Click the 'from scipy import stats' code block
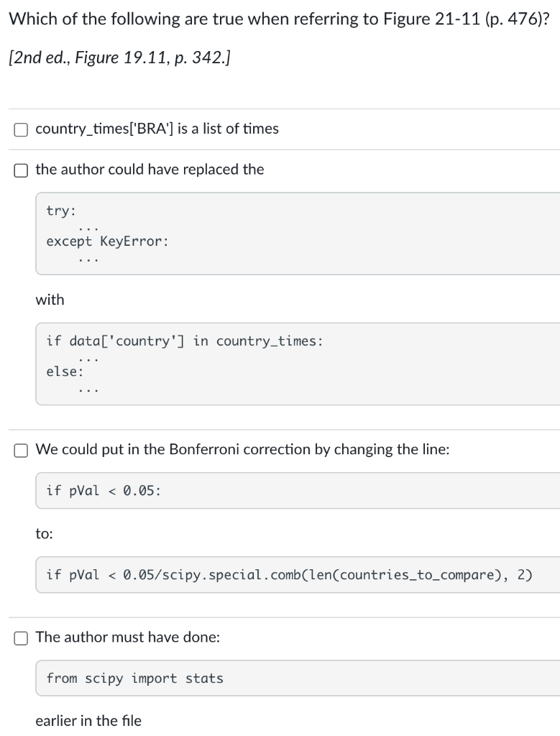 coord(298,678)
